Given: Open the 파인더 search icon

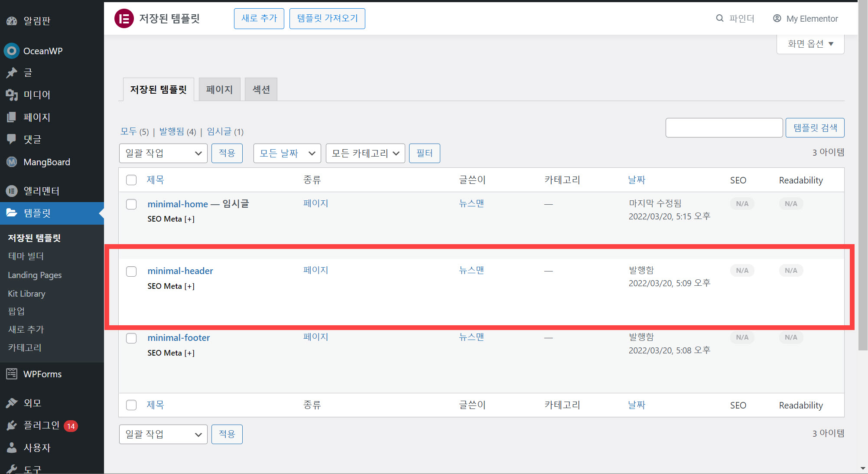Looking at the screenshot, I should tap(720, 18).
